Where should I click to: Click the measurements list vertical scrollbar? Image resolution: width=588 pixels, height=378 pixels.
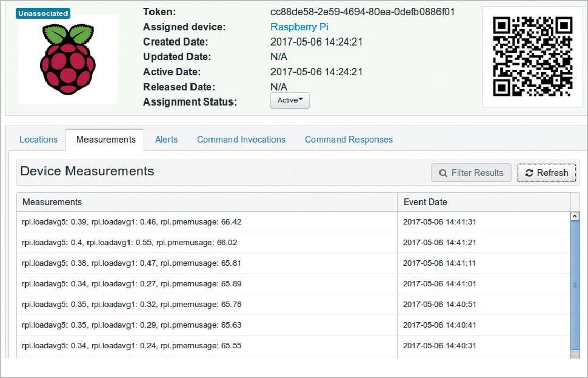(x=575, y=285)
